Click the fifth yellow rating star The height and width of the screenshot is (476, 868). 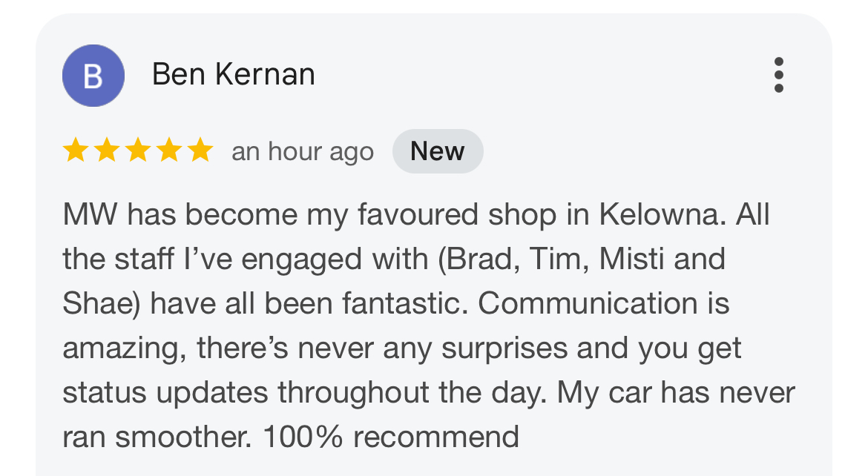pyautogui.click(x=200, y=151)
